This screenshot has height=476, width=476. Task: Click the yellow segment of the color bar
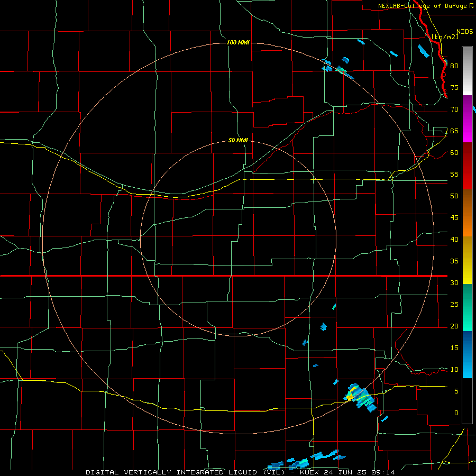(467, 260)
